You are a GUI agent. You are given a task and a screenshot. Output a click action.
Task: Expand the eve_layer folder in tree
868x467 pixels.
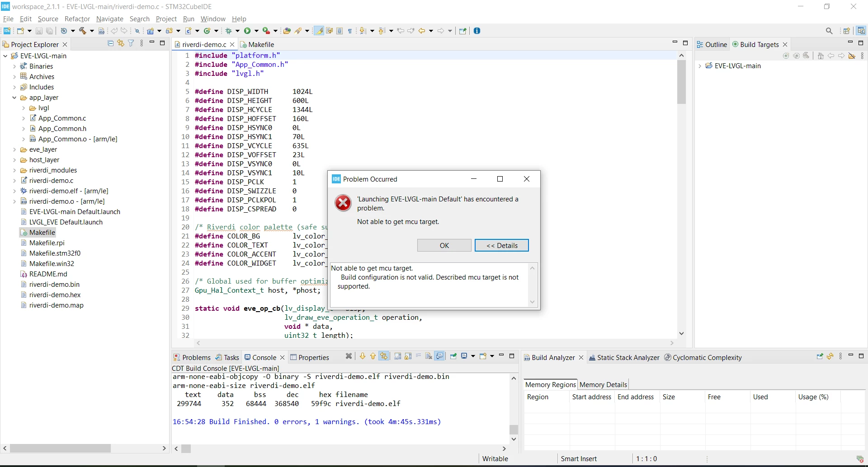tap(14, 149)
